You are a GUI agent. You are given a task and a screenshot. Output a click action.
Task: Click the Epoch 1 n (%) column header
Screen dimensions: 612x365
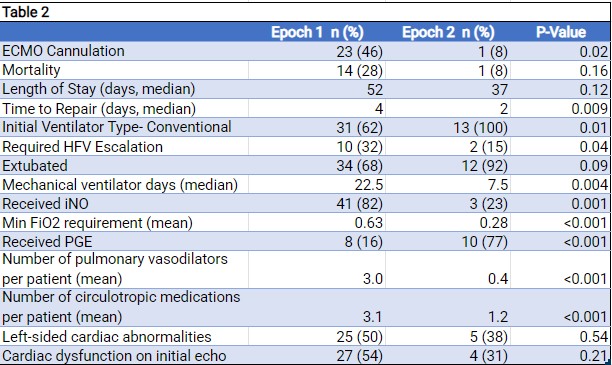[x=317, y=32]
